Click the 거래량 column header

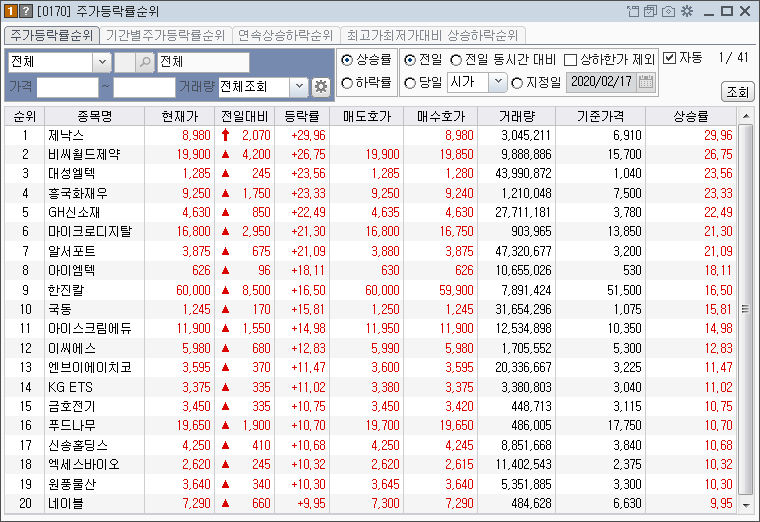click(x=517, y=116)
